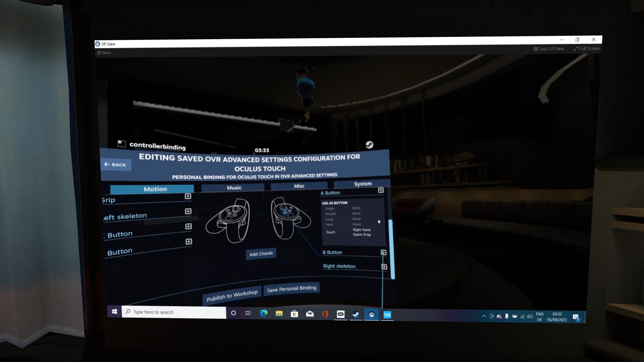Open the System action set tab
644x362 pixels.
[x=363, y=184]
